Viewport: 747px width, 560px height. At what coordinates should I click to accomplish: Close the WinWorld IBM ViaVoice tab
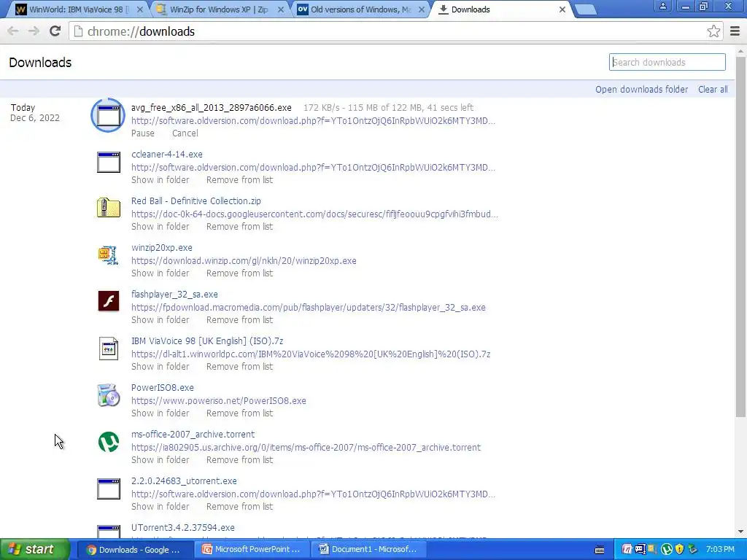pos(139,9)
